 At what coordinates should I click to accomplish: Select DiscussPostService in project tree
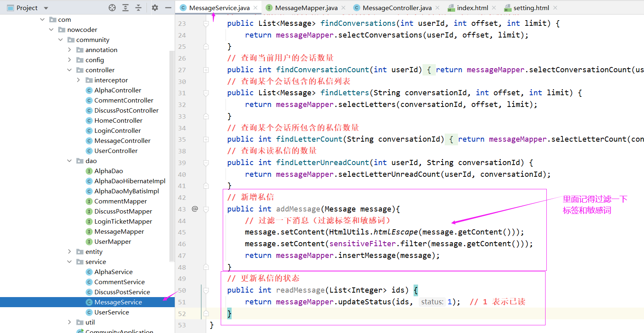tap(122, 292)
